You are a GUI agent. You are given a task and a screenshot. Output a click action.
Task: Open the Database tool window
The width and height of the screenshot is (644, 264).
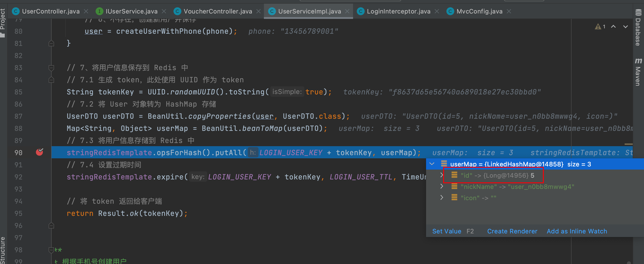coord(638,27)
